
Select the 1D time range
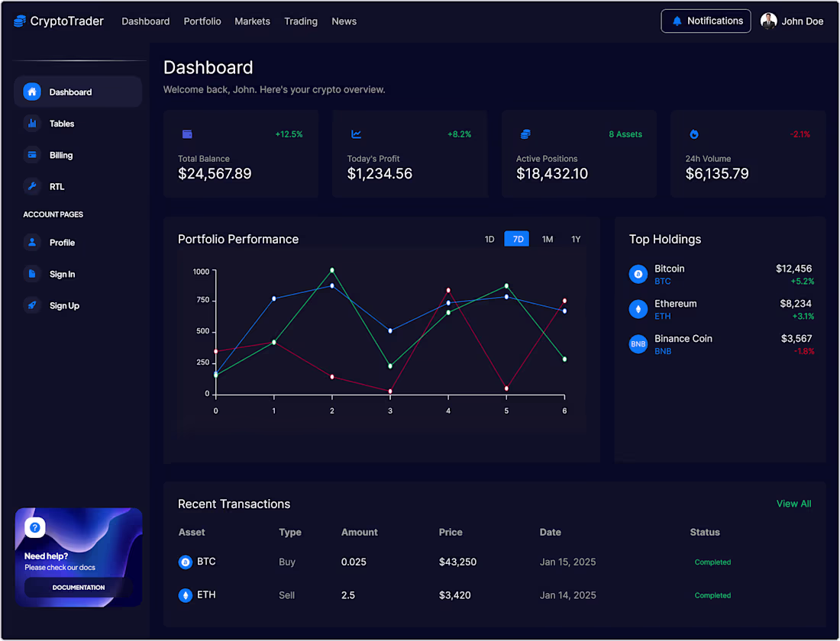[x=489, y=239]
